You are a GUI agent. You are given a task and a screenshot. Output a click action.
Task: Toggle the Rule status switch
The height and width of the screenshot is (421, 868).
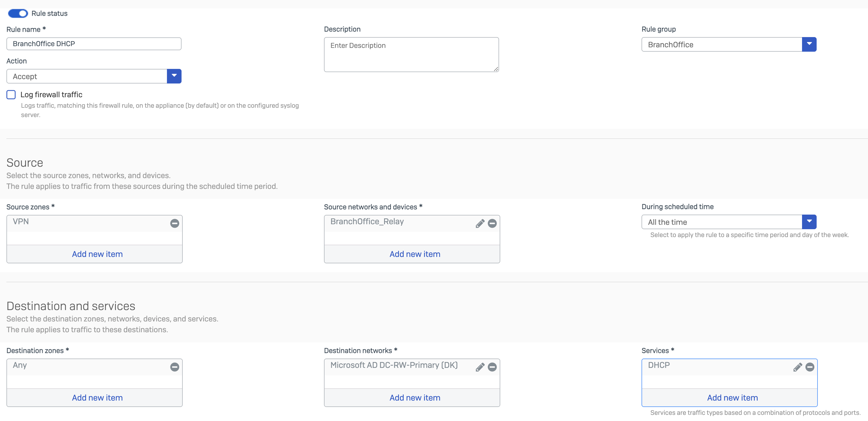pos(18,13)
